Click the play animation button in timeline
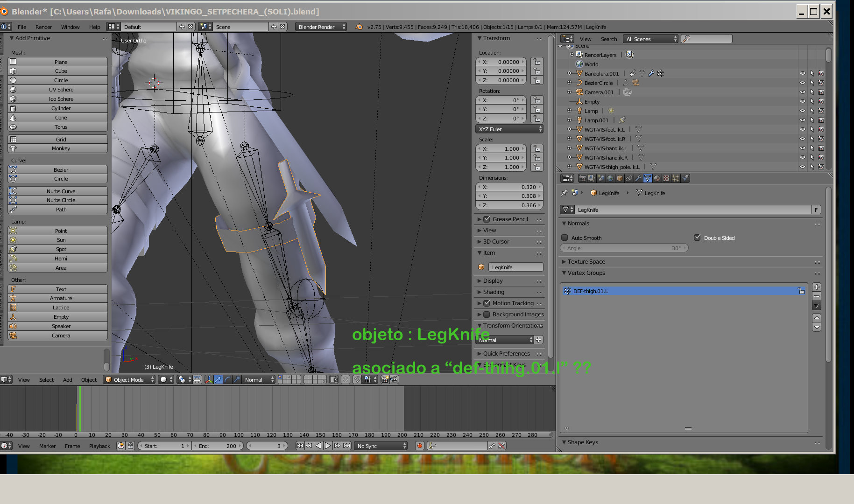Screen dimensions: 854x504 point(328,446)
